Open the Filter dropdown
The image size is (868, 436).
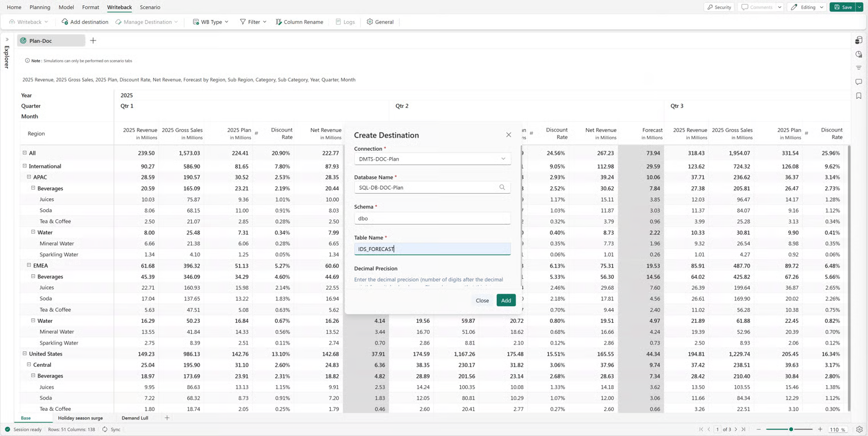pyautogui.click(x=253, y=22)
